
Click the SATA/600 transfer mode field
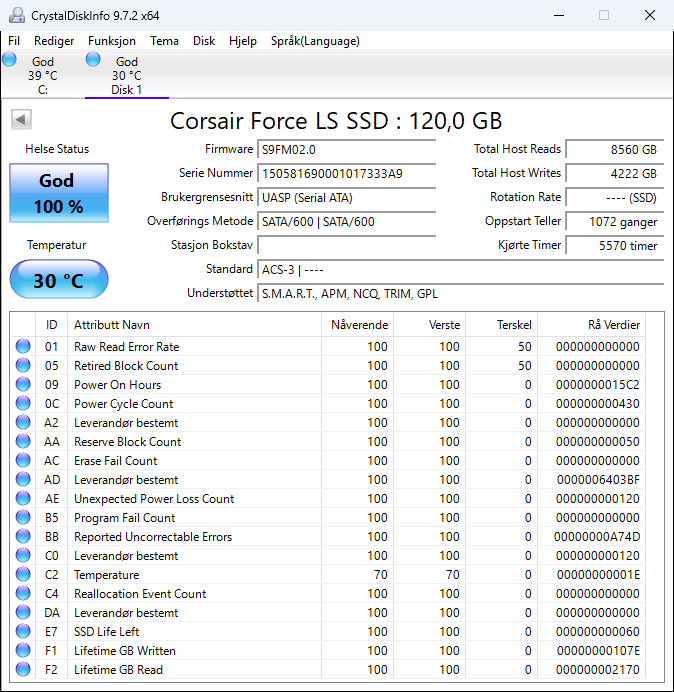(346, 222)
